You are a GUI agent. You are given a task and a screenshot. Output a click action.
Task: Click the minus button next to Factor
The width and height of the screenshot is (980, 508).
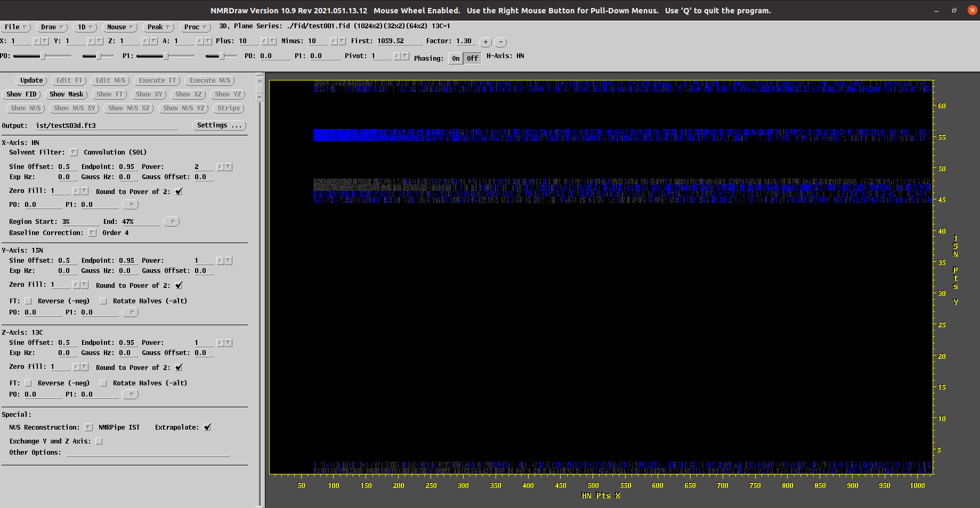[x=500, y=42]
